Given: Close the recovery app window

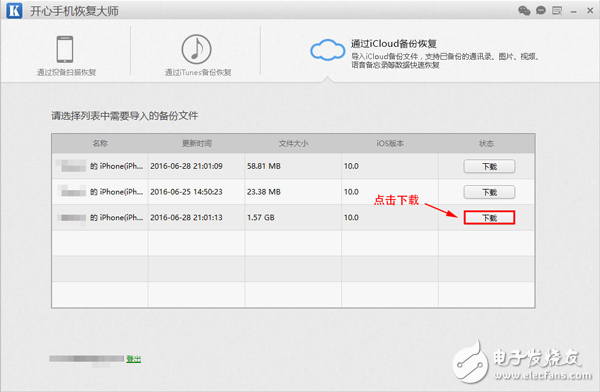Looking at the screenshot, I should [590, 11].
